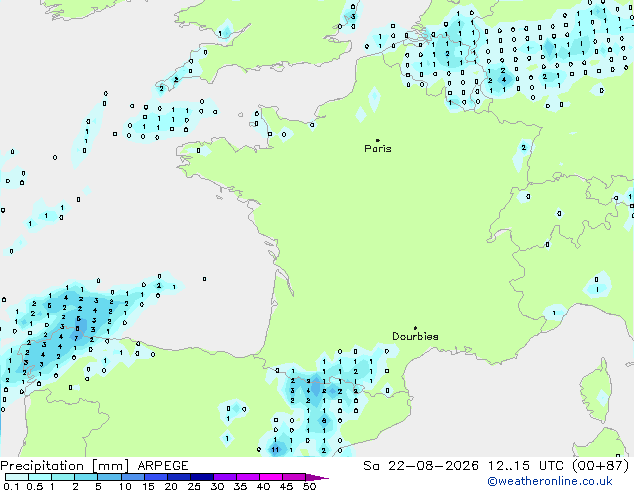Pick the purple swatch between 30 and 35

point(224,477)
